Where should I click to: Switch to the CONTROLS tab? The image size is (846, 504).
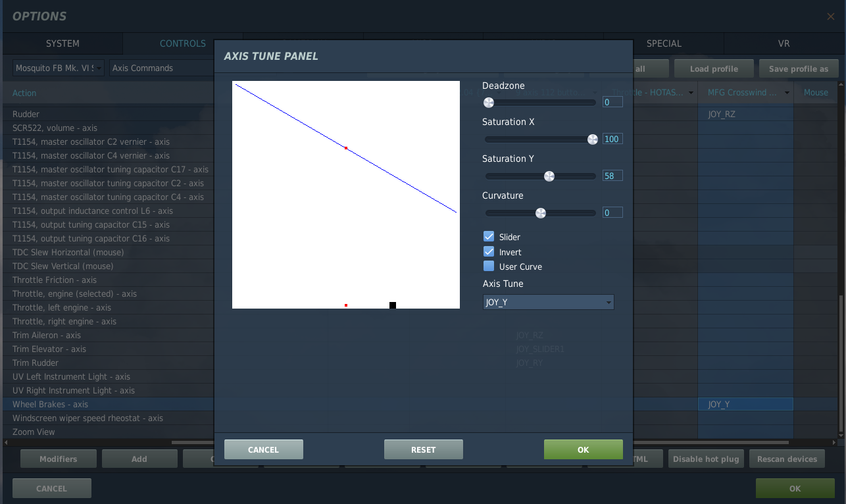[x=183, y=43]
